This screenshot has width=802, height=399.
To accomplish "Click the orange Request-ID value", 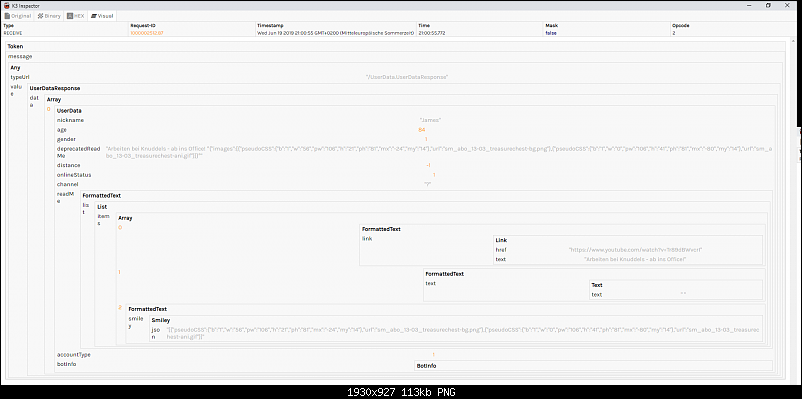I will [x=146, y=33].
